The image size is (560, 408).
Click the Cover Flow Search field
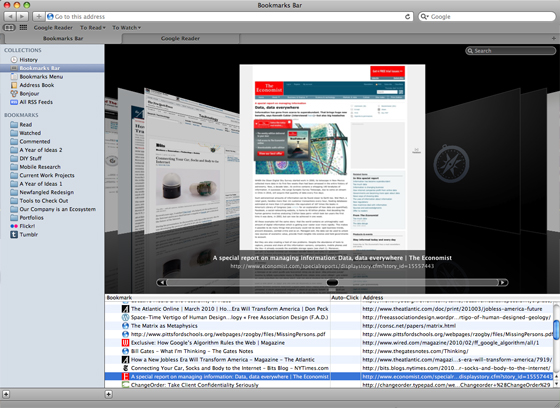click(511, 51)
